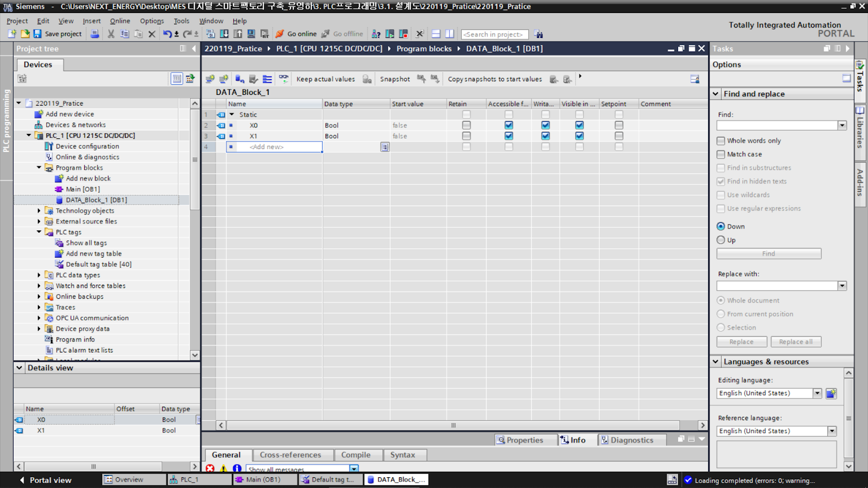Compile icon in main toolbar
Viewport: 868px width, 488px height.
[x=210, y=34]
